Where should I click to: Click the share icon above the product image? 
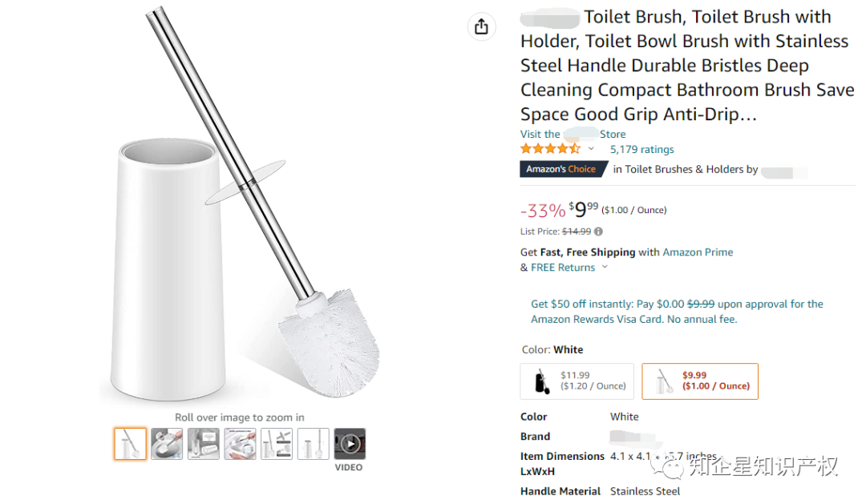point(481,26)
